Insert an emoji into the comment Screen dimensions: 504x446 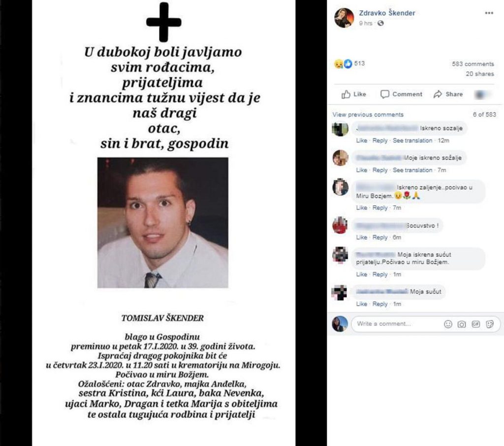(448, 324)
